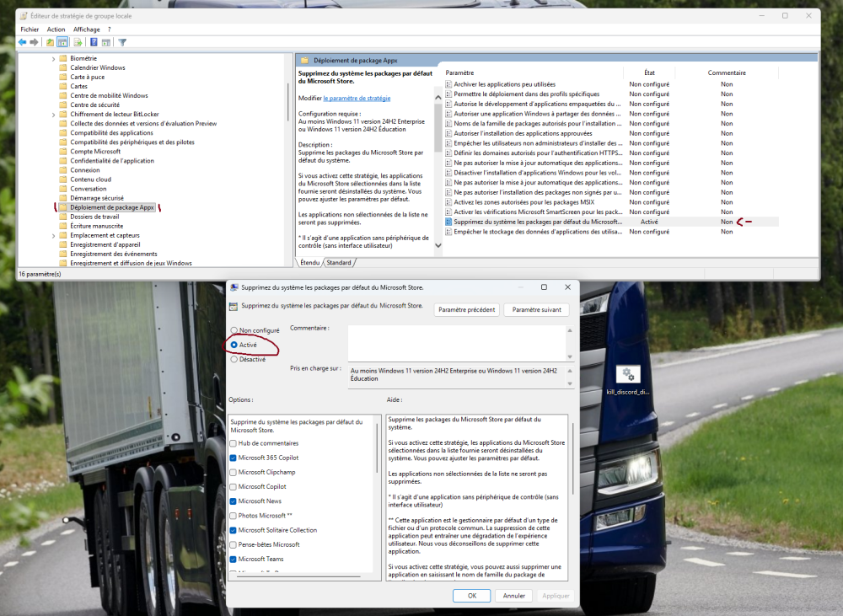Click the folder icon next to Biométrie
Image resolution: width=843 pixels, height=616 pixels.
point(63,58)
